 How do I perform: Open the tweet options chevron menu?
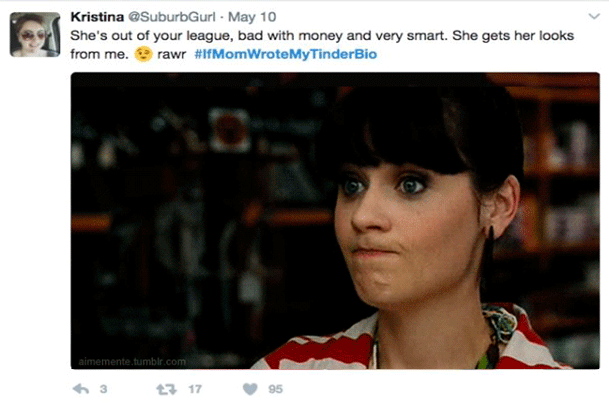point(594,16)
